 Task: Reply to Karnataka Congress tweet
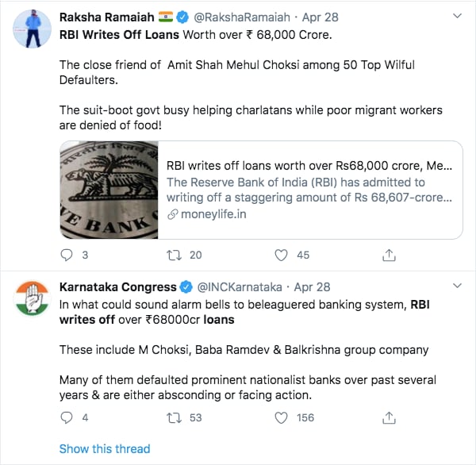coord(67,417)
